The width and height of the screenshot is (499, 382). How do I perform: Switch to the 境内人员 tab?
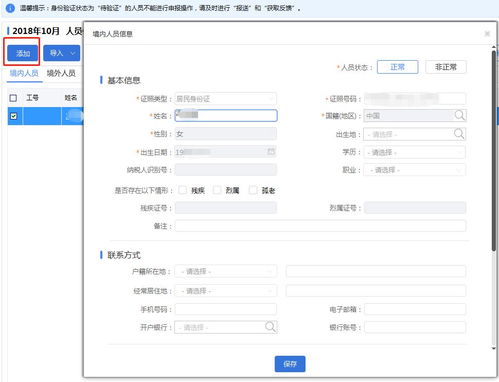click(x=24, y=73)
